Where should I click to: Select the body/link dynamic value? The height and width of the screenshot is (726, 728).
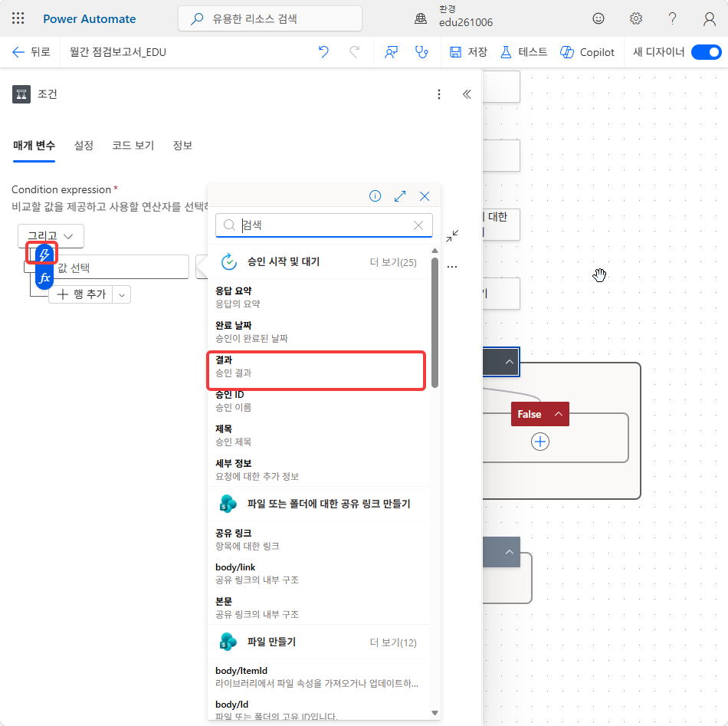320,573
